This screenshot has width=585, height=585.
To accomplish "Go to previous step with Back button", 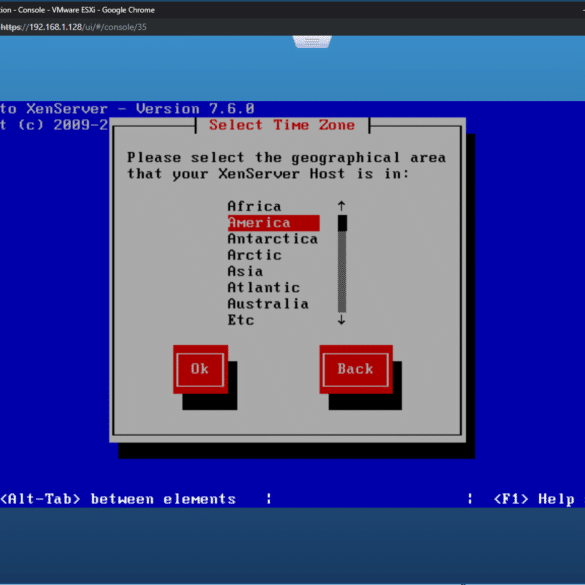I will pos(356,369).
